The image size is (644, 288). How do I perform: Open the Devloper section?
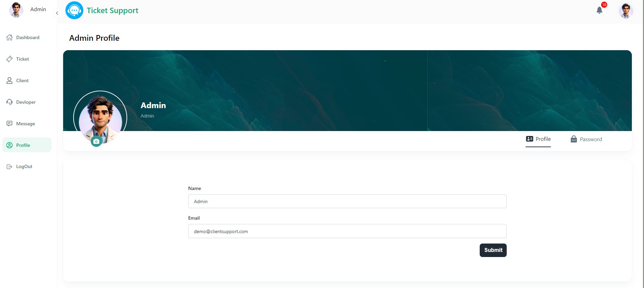[x=27, y=102]
